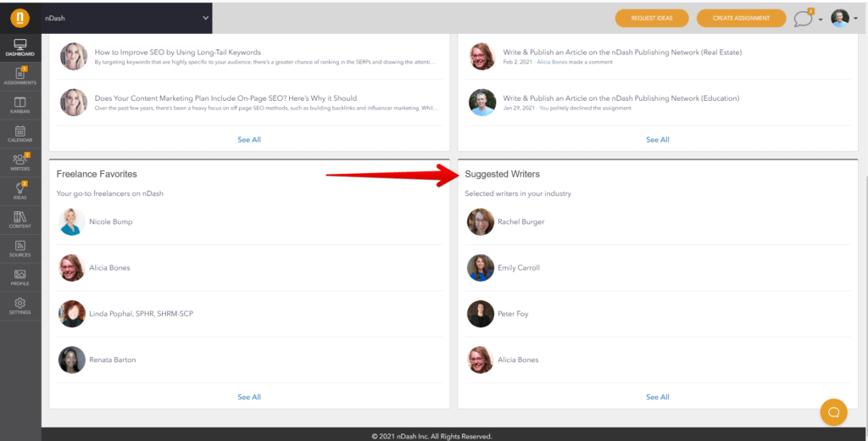Select Renata Barton in Freelance Favorites

(113, 360)
